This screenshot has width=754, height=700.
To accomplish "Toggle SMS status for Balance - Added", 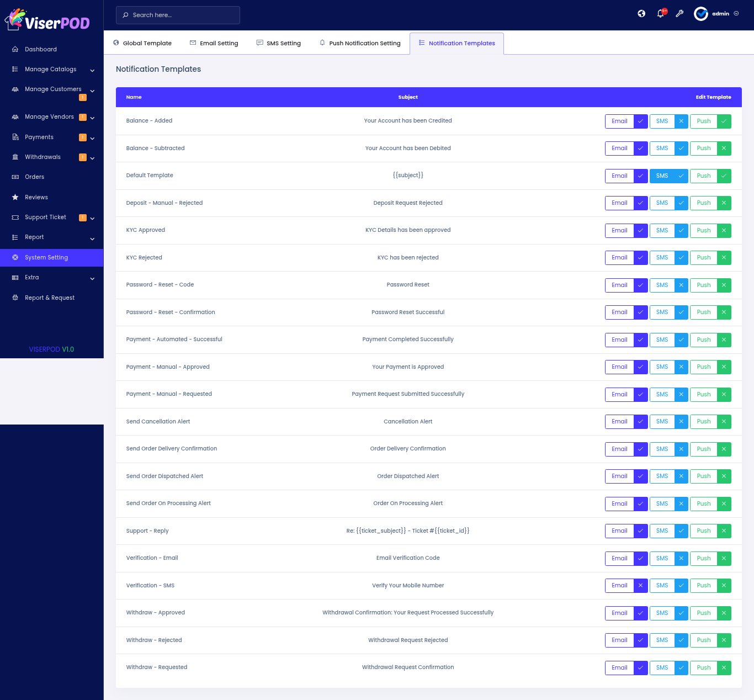I will 681,121.
